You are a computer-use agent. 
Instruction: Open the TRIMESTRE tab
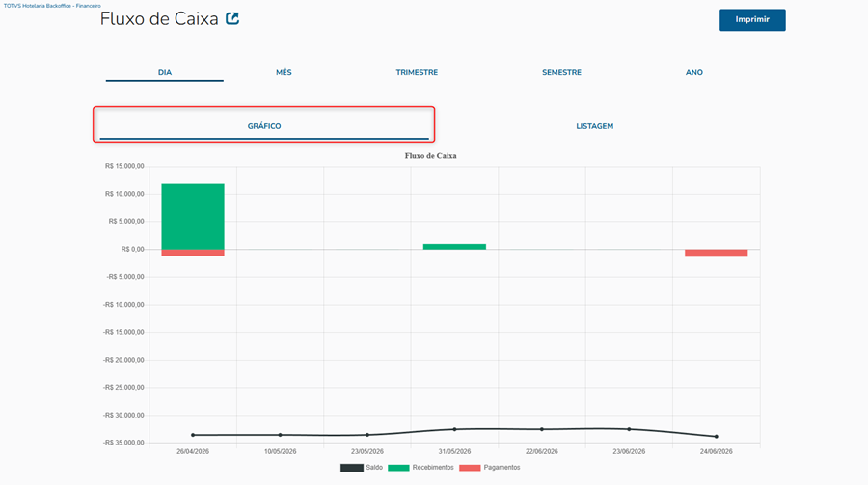(417, 72)
